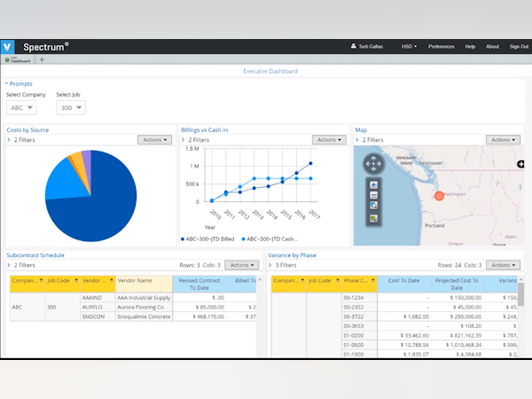Collapse the Prompts section

coord(6,83)
